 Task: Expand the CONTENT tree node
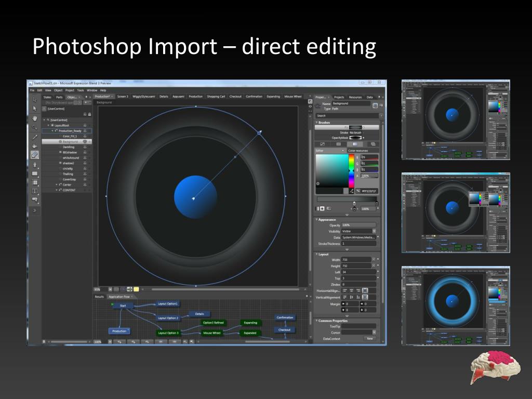pyautogui.click(x=57, y=190)
